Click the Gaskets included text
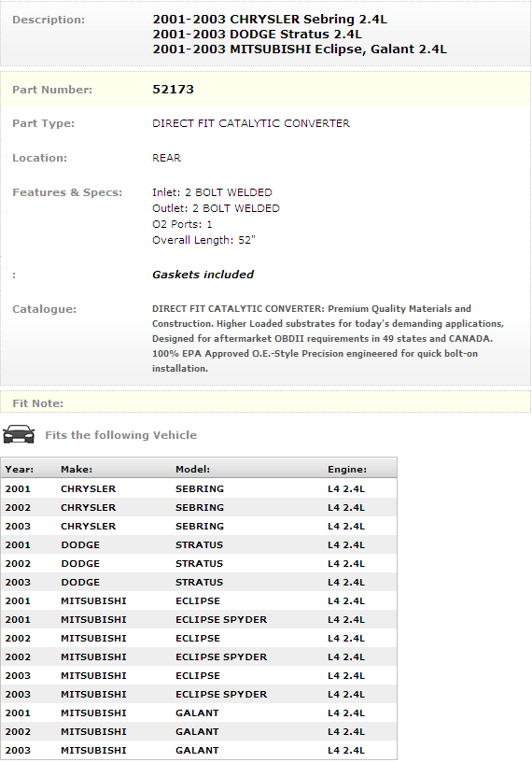 tap(203, 275)
